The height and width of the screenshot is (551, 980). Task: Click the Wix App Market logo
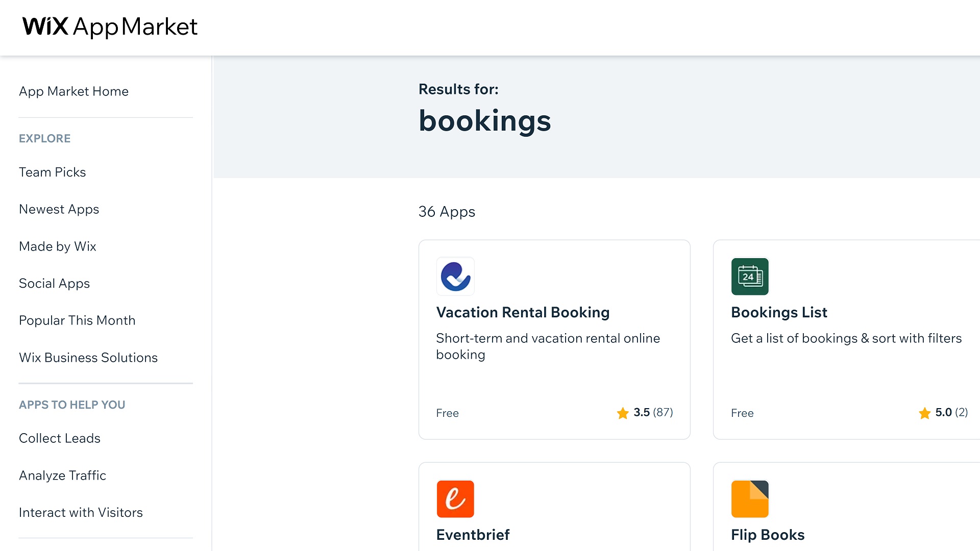110,27
